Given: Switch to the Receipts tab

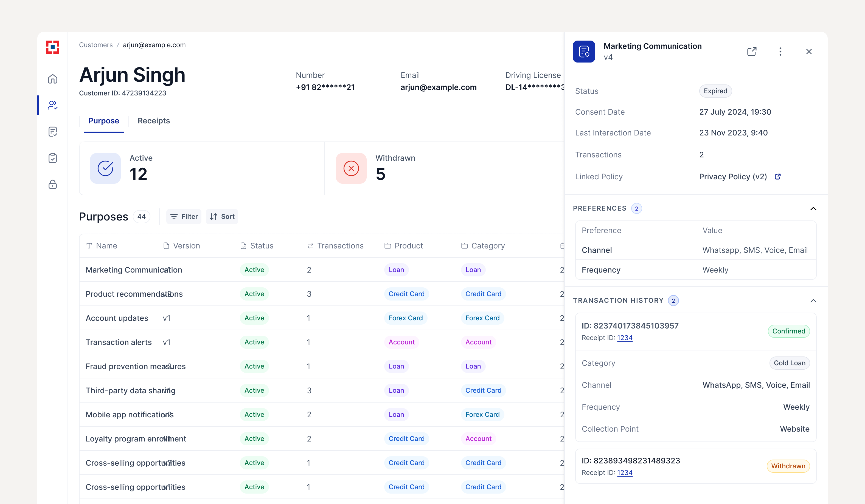Looking at the screenshot, I should click(154, 121).
